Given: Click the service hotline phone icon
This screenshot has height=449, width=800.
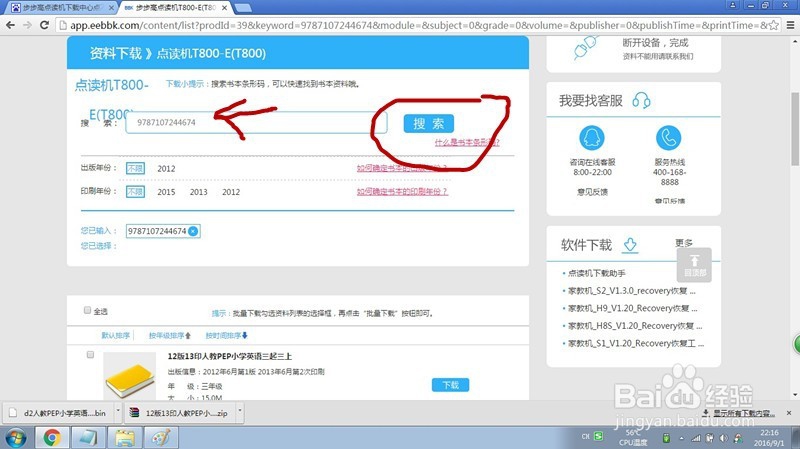Looking at the screenshot, I should click(x=668, y=138).
